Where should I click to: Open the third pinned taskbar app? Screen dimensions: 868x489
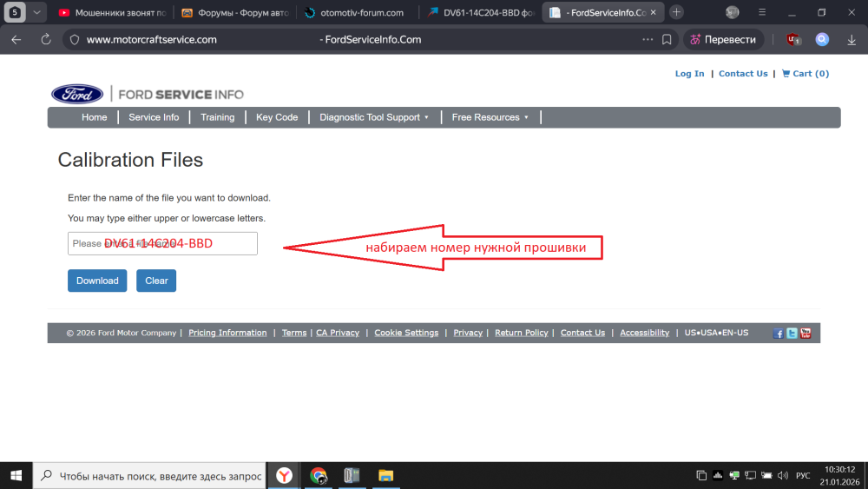[x=352, y=476]
